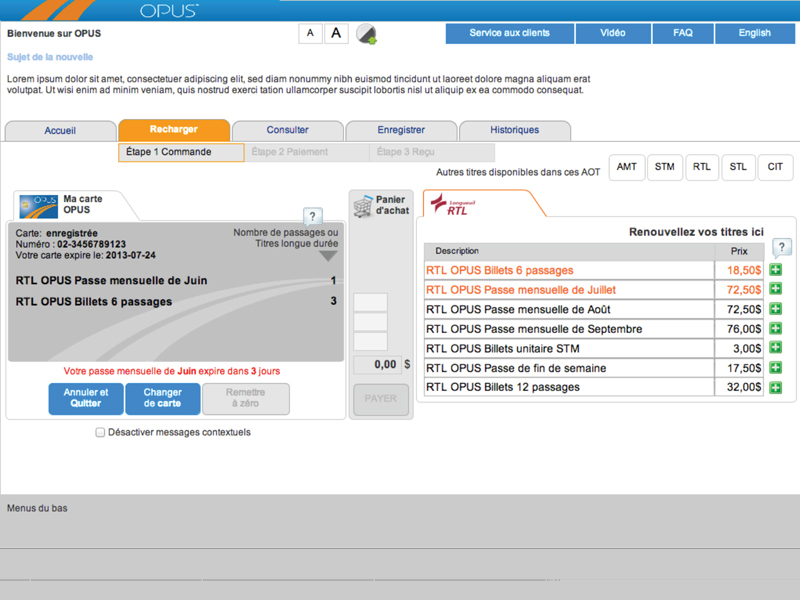Add Passe de fin de semaine plus icon
Viewport: 800px width, 600px height.
776,368
